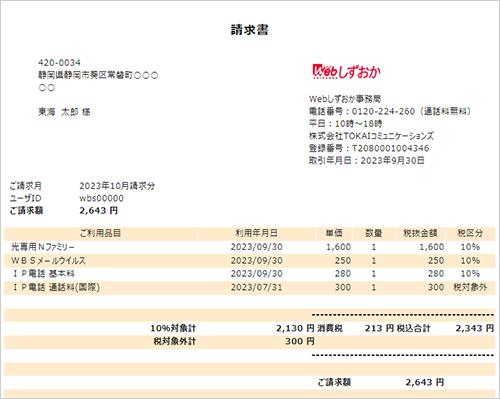Viewport: 500px width, 399px height.
Task: Select the WBSメールウイルス item row
Action: click(x=250, y=261)
